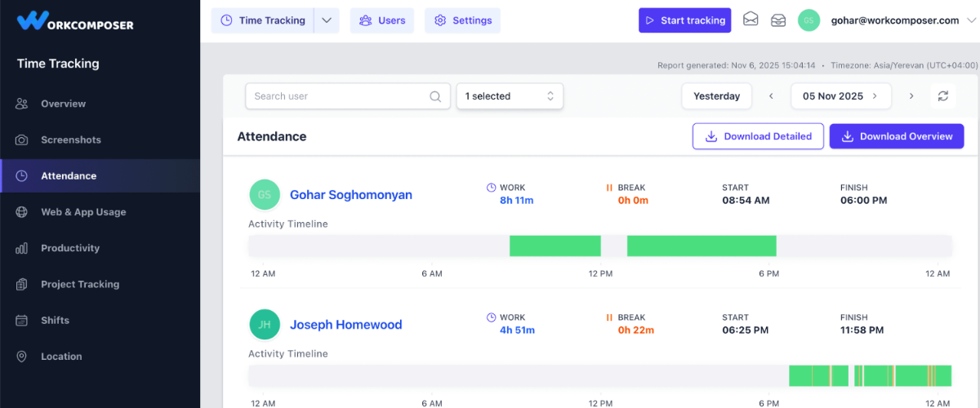Click Gohar's morning green activity block
This screenshot has height=408, width=980.
pyautogui.click(x=555, y=246)
